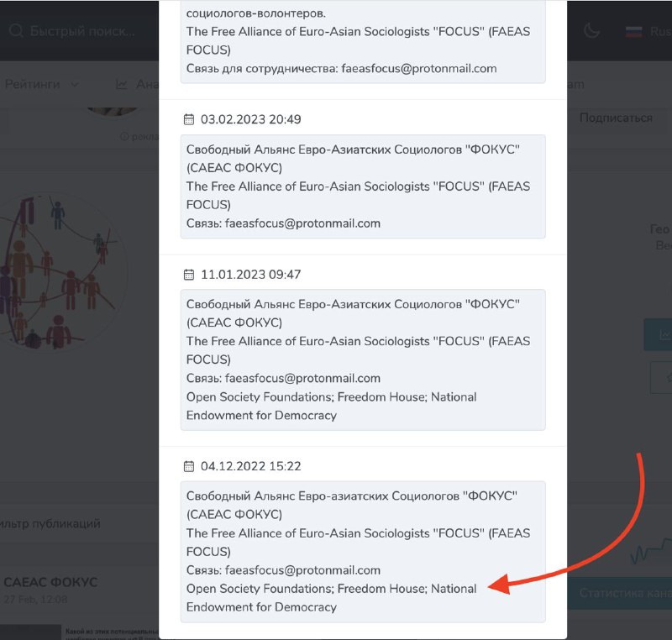Click the quick search magnifier icon
This screenshot has width=672, height=640.
[x=16, y=31]
